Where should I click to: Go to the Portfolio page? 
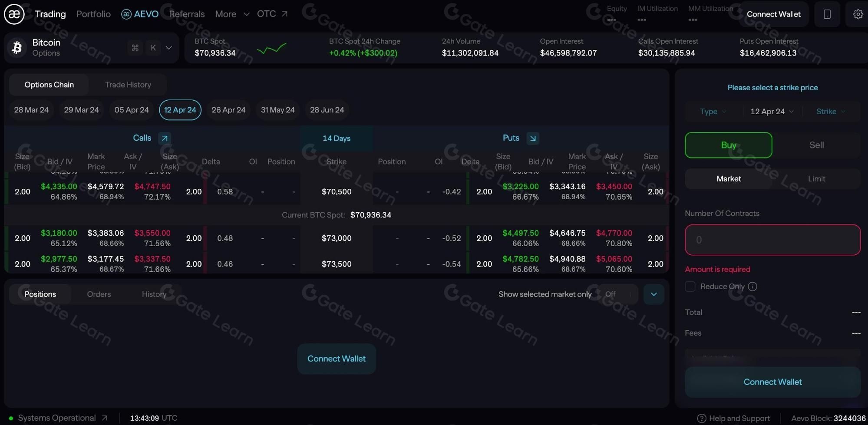click(93, 14)
